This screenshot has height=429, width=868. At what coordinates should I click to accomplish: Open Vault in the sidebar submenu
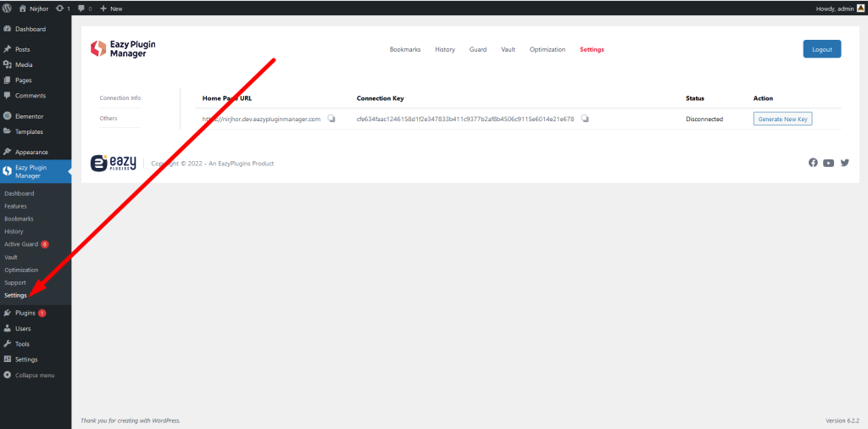tap(11, 258)
